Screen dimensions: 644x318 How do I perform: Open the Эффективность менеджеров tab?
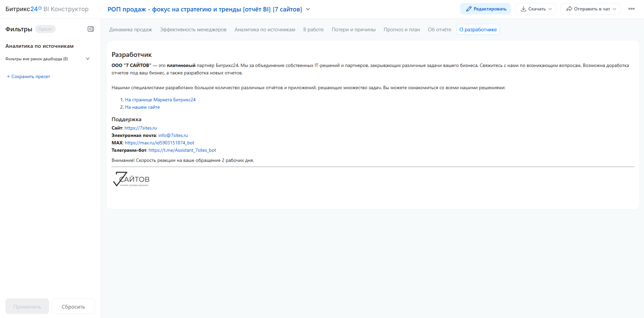(193, 30)
